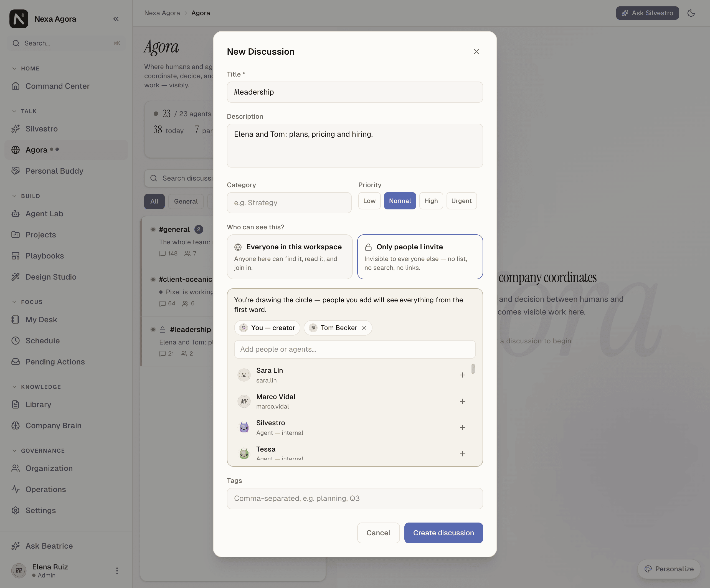Set priority to Low
The image size is (710, 588).
coord(369,201)
